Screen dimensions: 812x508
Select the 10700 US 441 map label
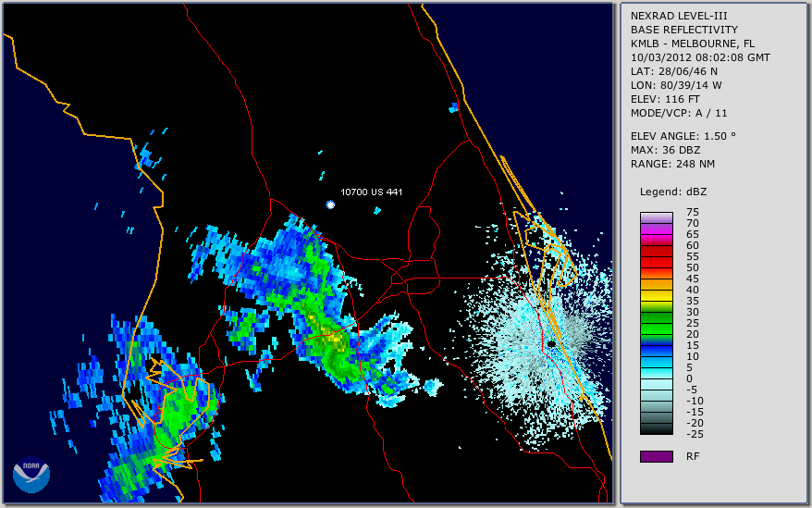[x=371, y=192]
